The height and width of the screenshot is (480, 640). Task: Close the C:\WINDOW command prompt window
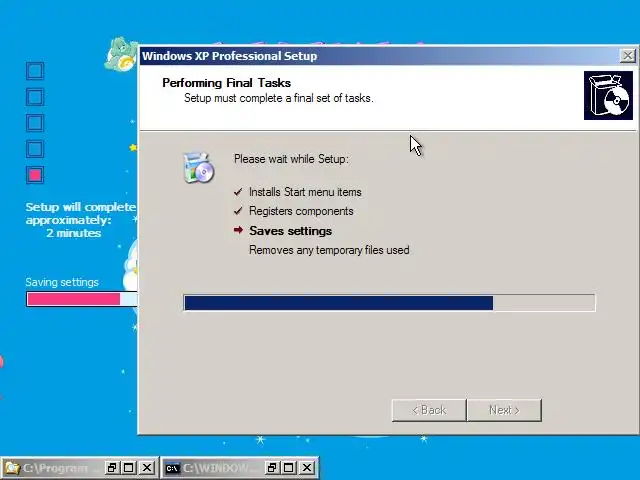click(x=307, y=468)
